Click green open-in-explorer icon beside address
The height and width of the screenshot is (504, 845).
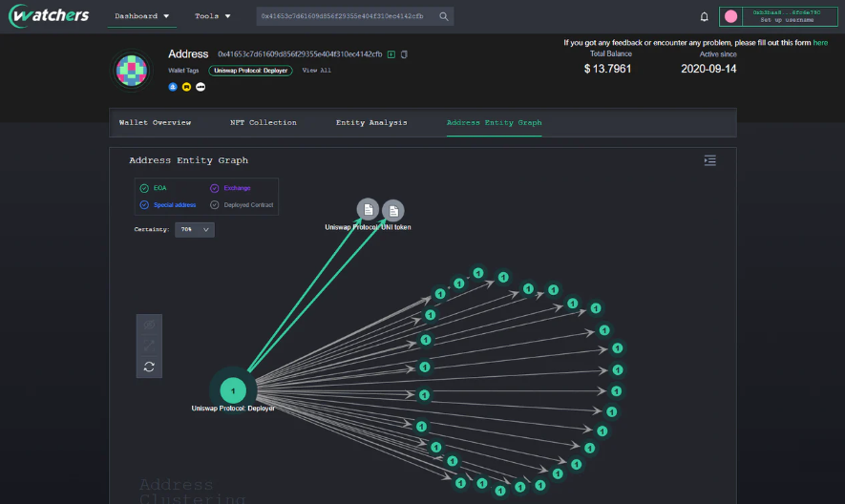tap(391, 54)
